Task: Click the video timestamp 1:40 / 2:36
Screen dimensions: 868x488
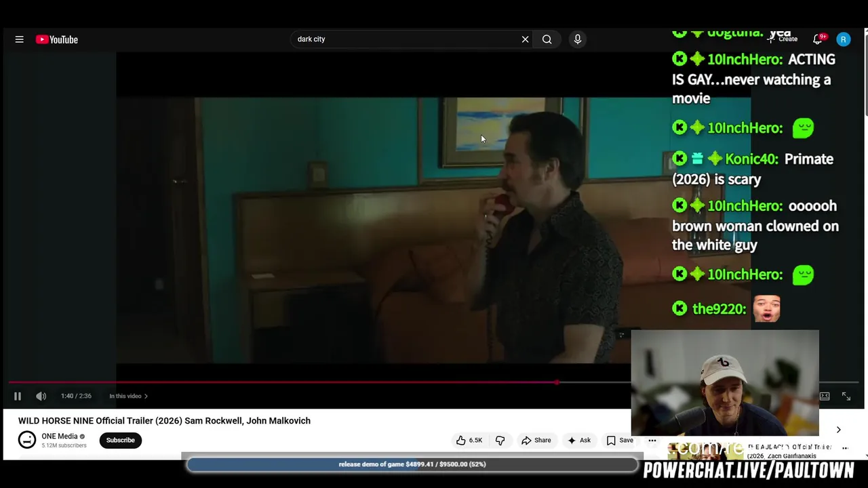Action: pos(76,396)
